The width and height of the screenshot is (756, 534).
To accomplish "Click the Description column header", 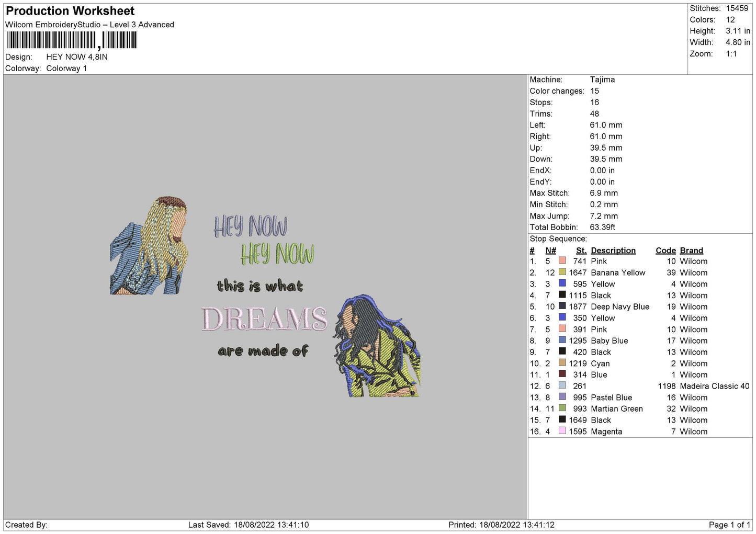I will click(x=613, y=251).
